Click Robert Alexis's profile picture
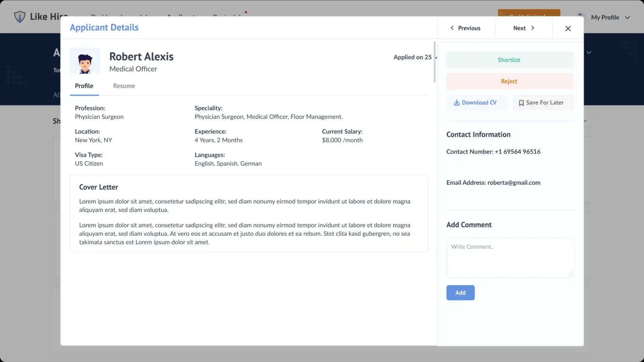 (85, 61)
